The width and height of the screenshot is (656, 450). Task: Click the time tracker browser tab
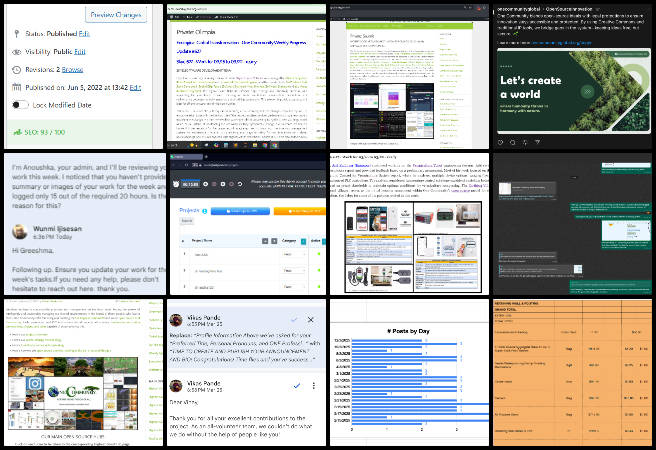pyautogui.click(x=185, y=156)
